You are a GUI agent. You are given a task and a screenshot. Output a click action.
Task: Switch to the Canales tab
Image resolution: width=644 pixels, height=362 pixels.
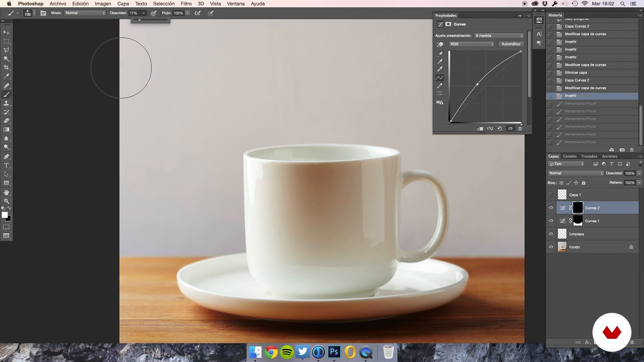[570, 156]
